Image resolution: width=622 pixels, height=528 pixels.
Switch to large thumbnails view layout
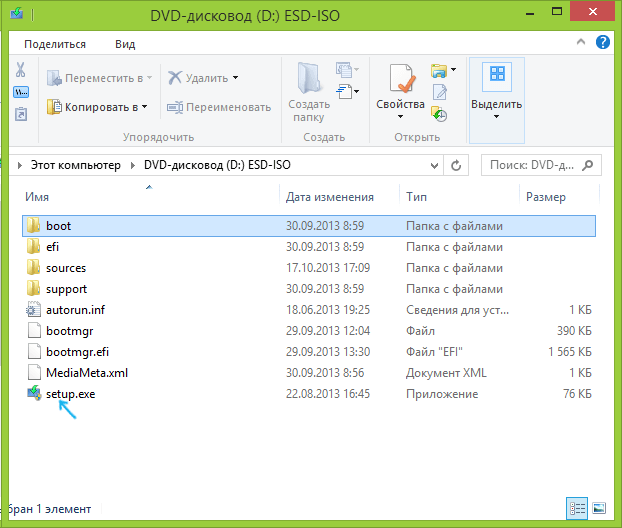[599, 508]
